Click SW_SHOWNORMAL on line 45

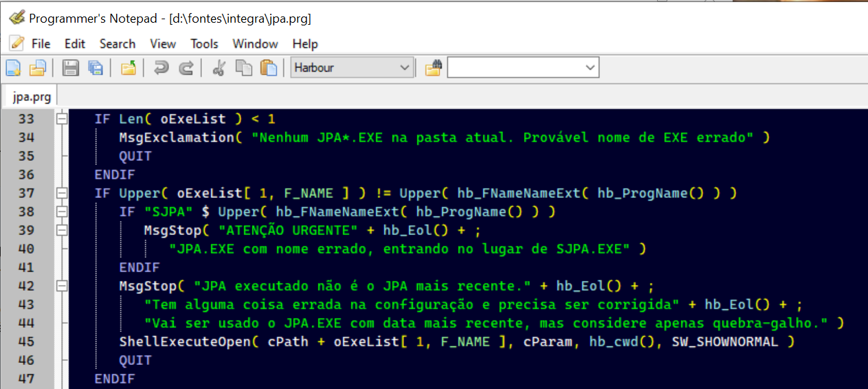(725, 342)
